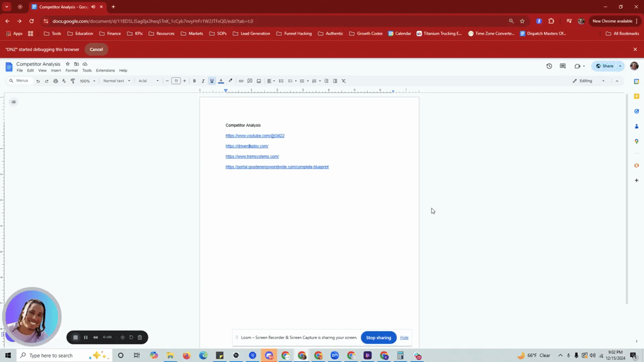This screenshot has height=362, width=644.
Task: Click the Share button
Action: (604, 66)
